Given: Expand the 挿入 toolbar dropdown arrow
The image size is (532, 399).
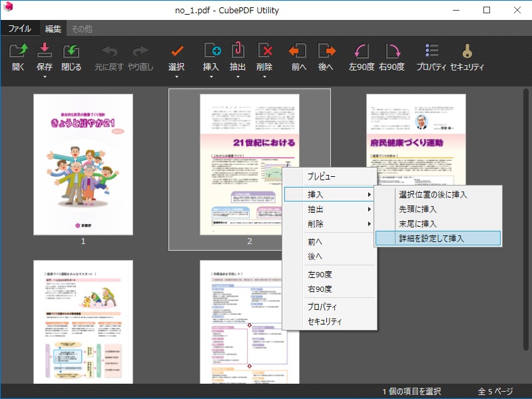Looking at the screenshot, I should pyautogui.click(x=211, y=77).
